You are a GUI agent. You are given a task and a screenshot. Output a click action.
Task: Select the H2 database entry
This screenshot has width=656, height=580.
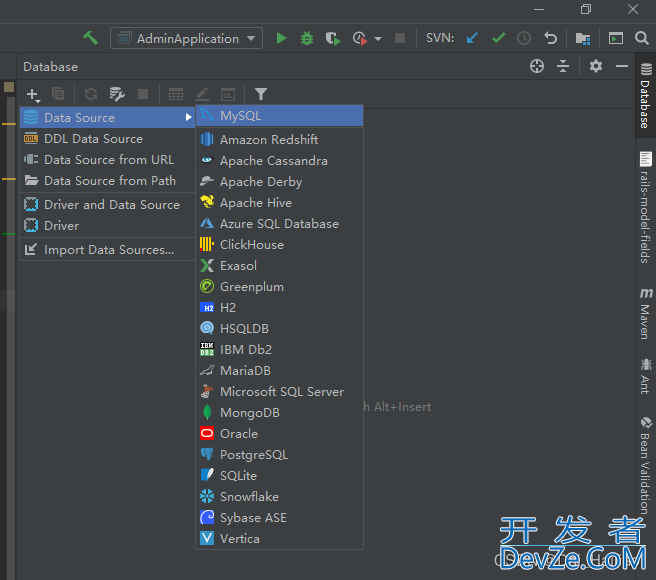coord(279,308)
